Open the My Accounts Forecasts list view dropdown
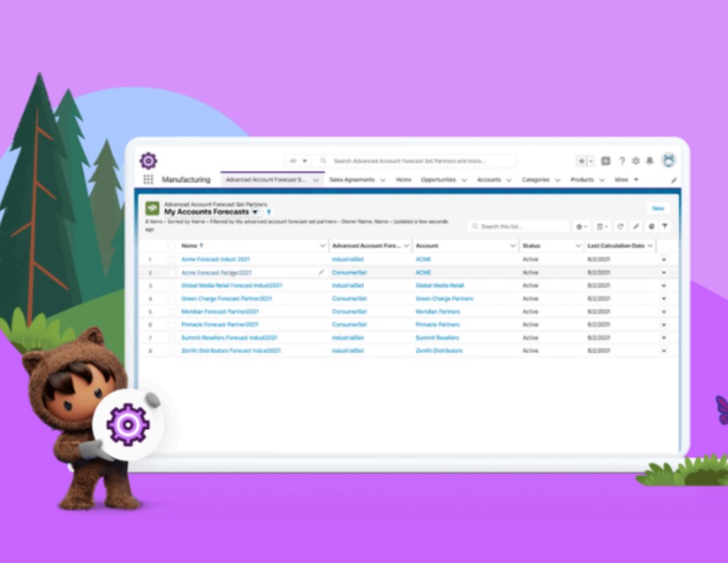The image size is (728, 563). coord(255,212)
